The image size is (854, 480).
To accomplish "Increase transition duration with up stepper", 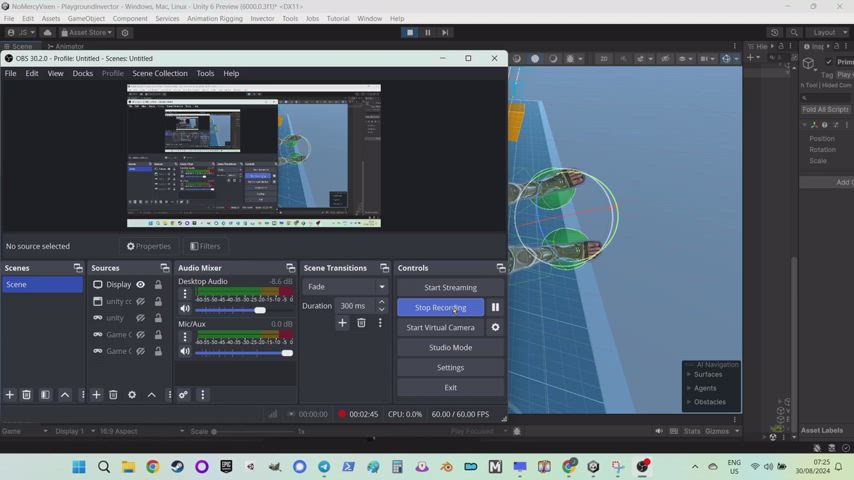I will tap(381, 302).
